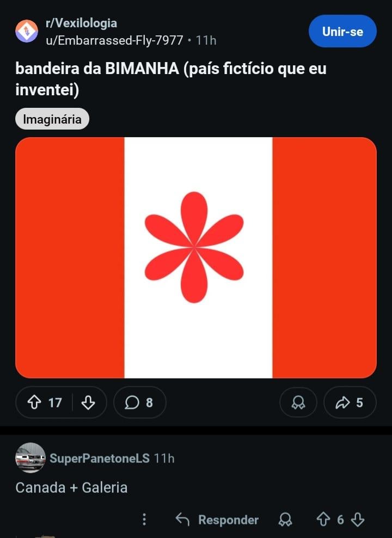Downvote the 'Canada + Galeria' comment

pyautogui.click(x=358, y=519)
